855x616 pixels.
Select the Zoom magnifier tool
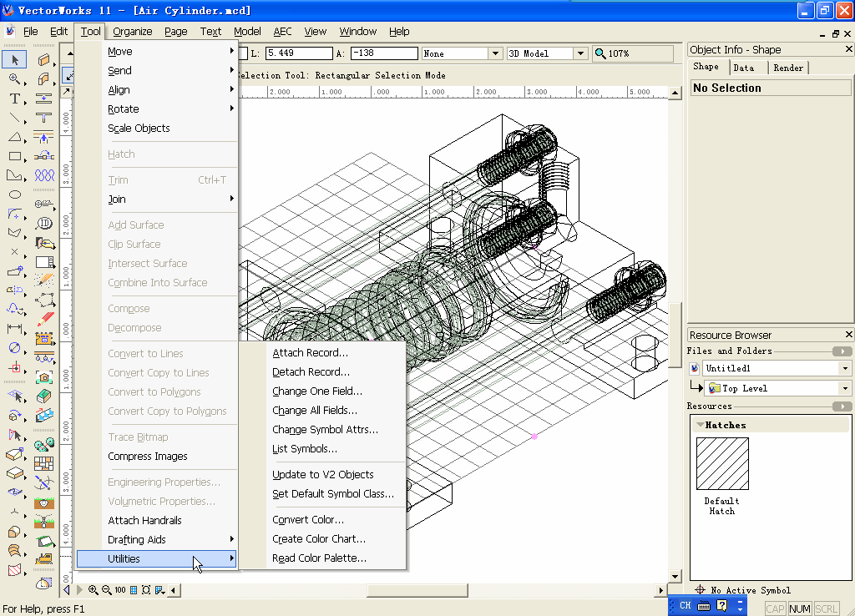[x=15, y=79]
